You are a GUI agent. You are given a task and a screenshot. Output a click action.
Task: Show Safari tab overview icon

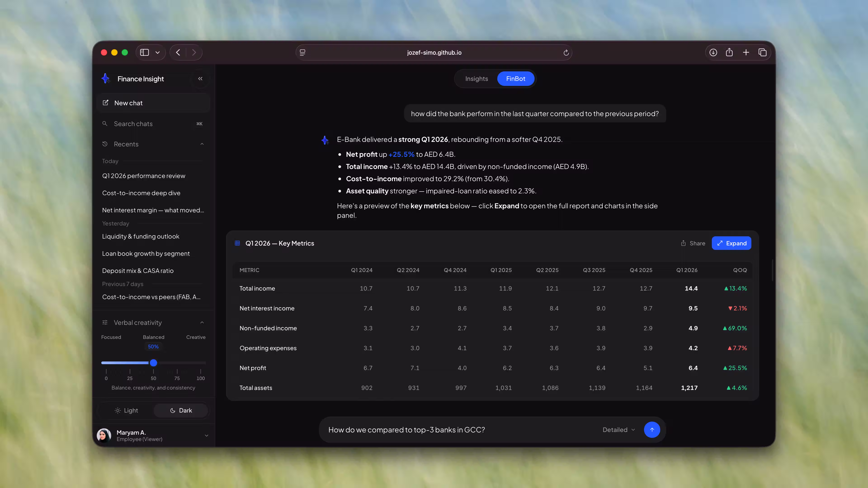tap(762, 53)
